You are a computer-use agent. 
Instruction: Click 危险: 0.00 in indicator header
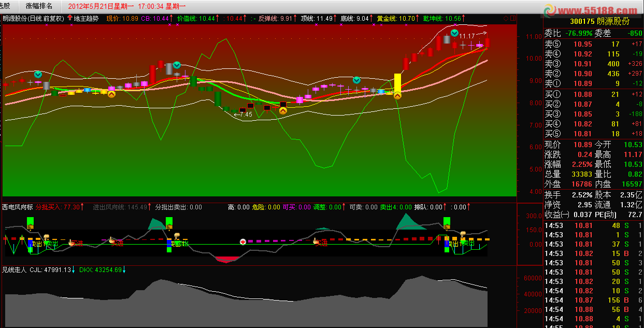click(266, 207)
